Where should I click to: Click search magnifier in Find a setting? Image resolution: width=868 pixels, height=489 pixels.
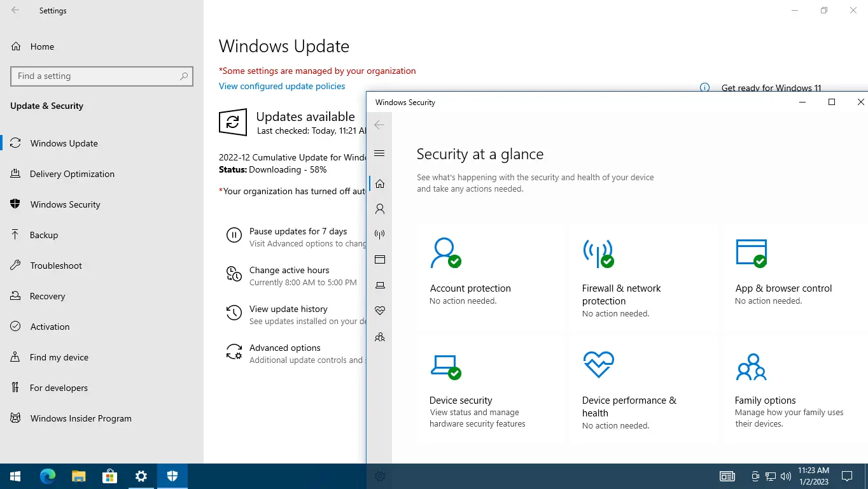coord(184,76)
